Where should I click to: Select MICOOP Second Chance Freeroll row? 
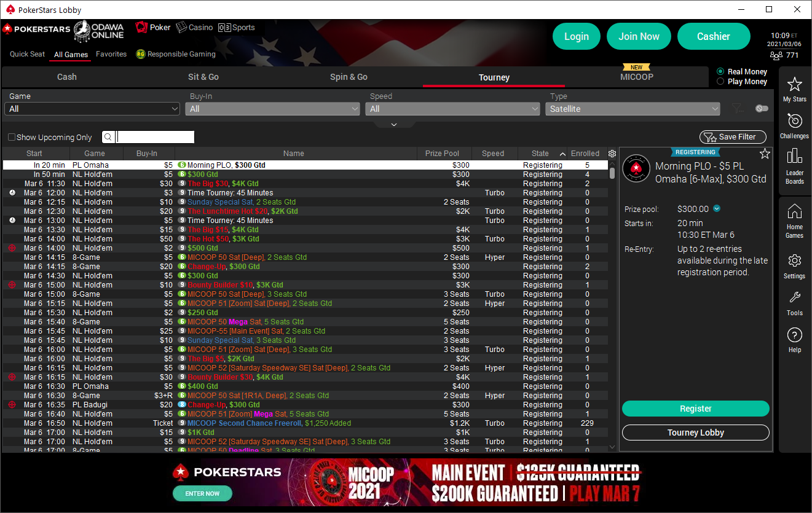(x=305, y=423)
